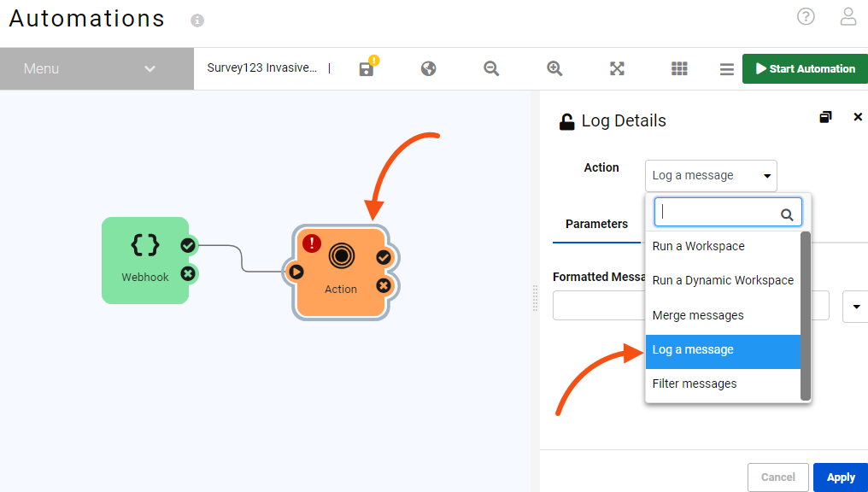Screen dimensions: 868x492
Task: Open the Action dropdown showing Log a message
Action: point(710,175)
